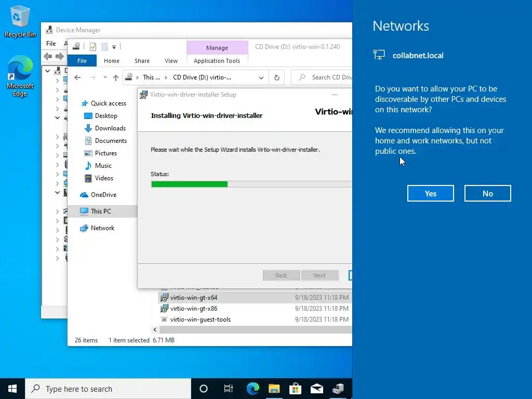Click the installation progress bar

coord(251,184)
